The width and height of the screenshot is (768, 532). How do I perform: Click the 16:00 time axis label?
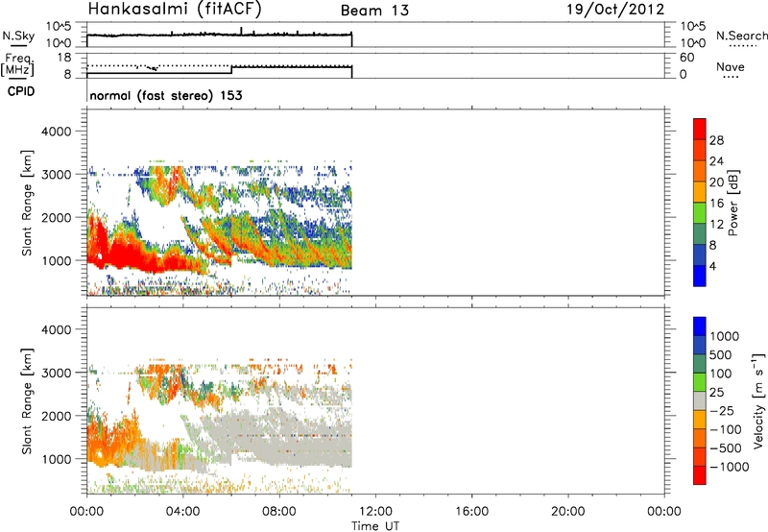pos(471,512)
